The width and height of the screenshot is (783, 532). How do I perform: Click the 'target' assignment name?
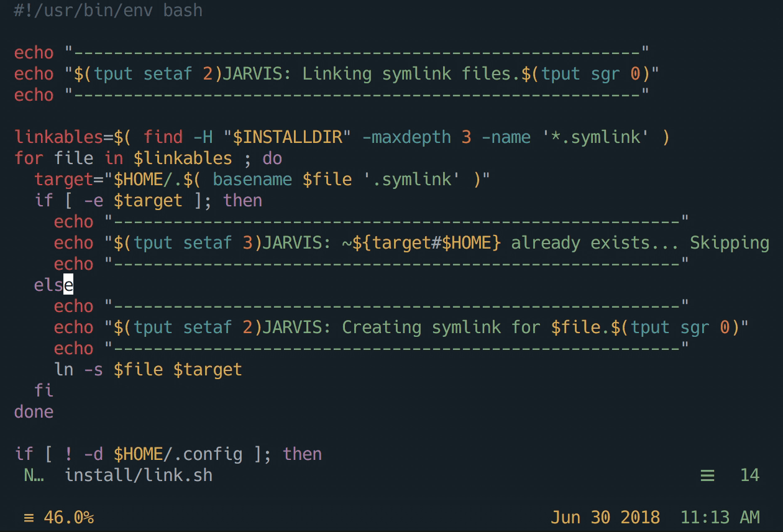click(x=64, y=179)
